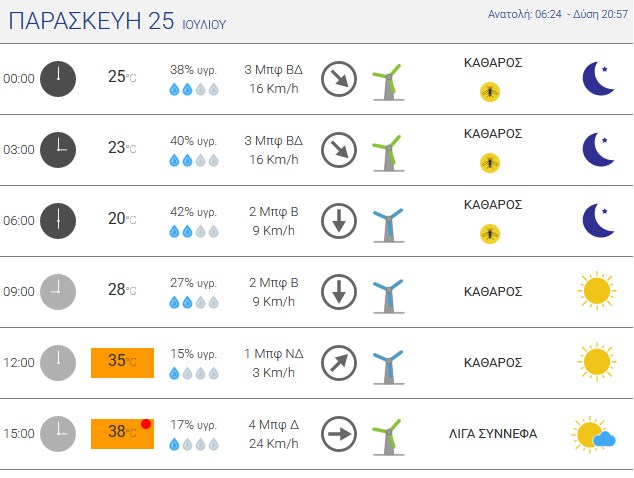
Task: Click the sunrise and sunset times text
Action: (558, 14)
